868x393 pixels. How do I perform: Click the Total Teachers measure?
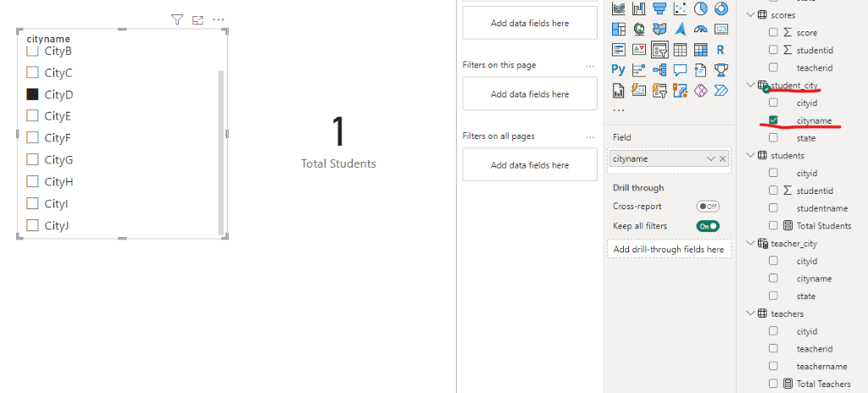(x=824, y=384)
